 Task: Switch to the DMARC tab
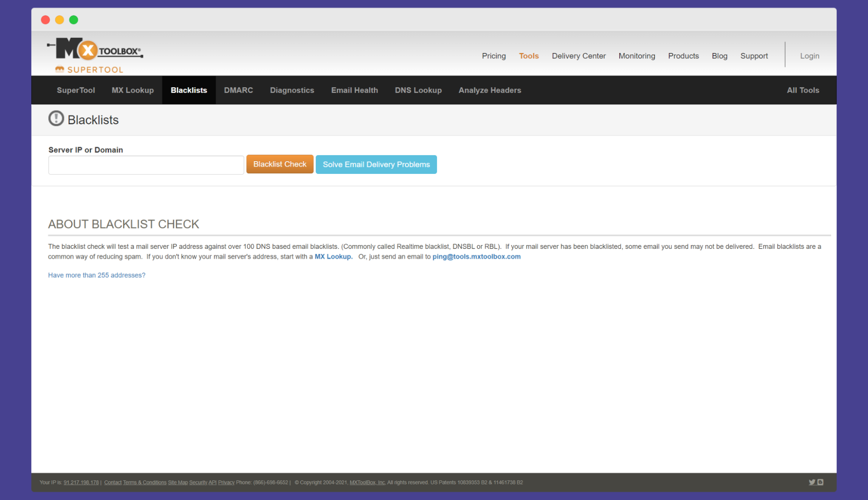point(238,90)
